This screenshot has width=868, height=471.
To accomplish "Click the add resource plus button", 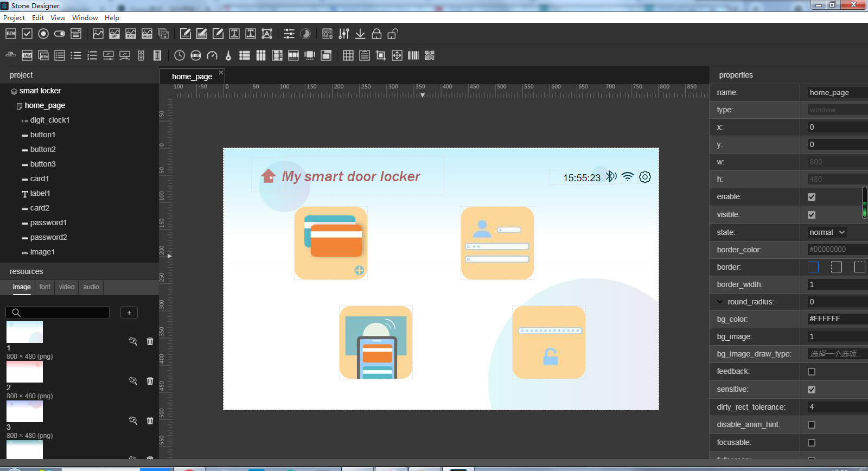I will (x=129, y=313).
